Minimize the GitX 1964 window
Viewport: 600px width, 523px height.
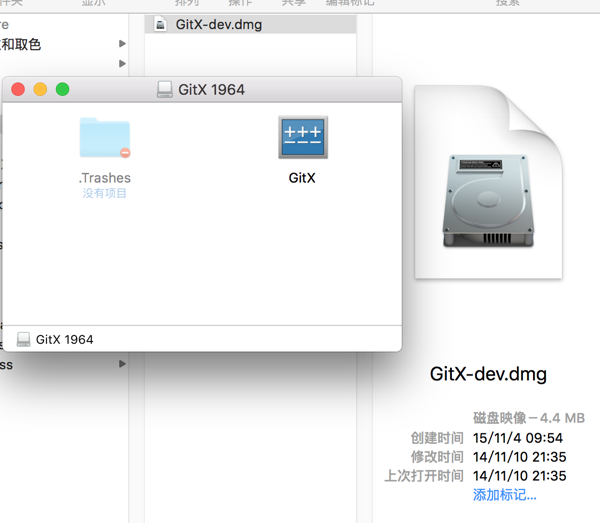tap(40, 90)
